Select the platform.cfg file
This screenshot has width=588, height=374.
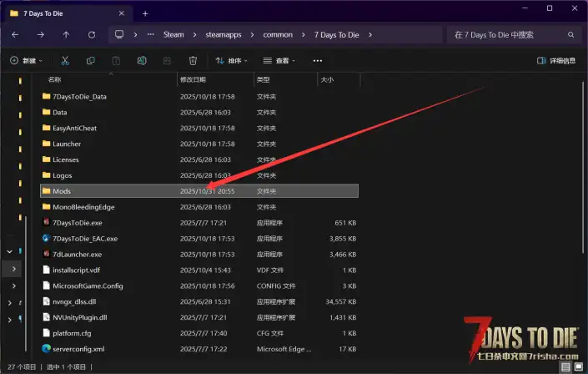pyautogui.click(x=199, y=333)
